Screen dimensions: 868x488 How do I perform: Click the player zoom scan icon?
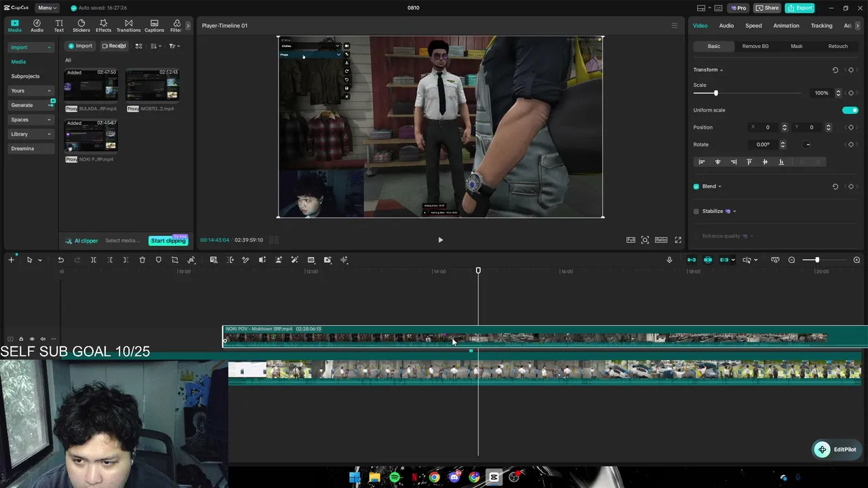pos(645,240)
